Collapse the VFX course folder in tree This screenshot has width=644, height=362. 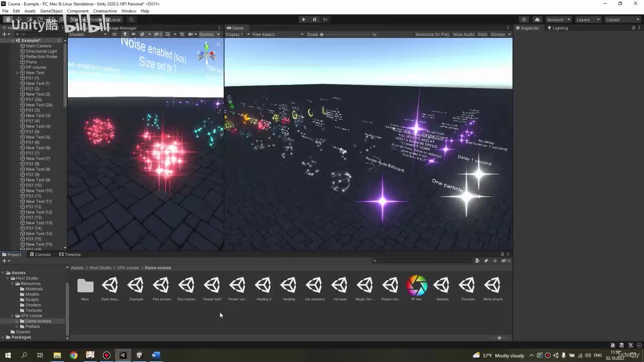point(12,316)
